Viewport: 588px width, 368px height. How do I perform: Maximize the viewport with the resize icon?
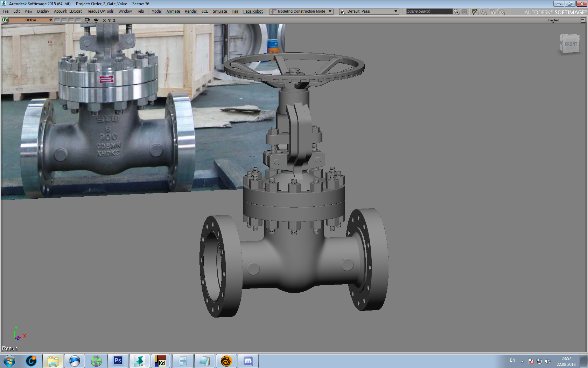pos(583,20)
